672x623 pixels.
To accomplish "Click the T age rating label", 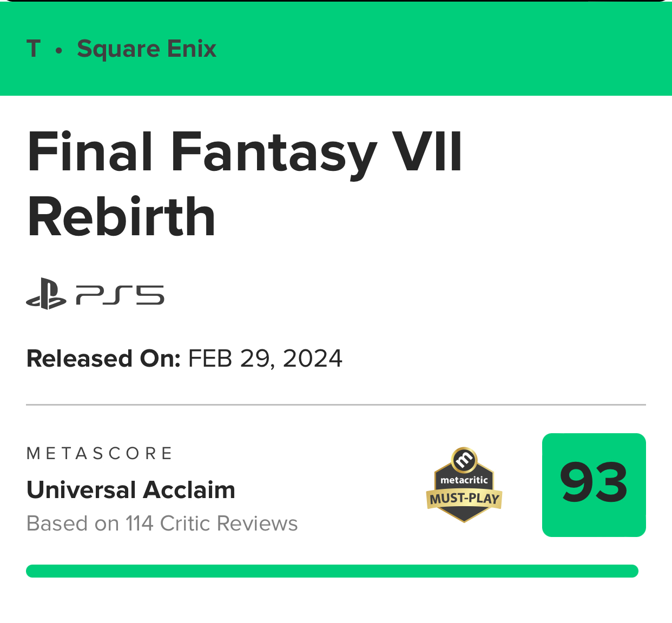I will (x=34, y=49).
